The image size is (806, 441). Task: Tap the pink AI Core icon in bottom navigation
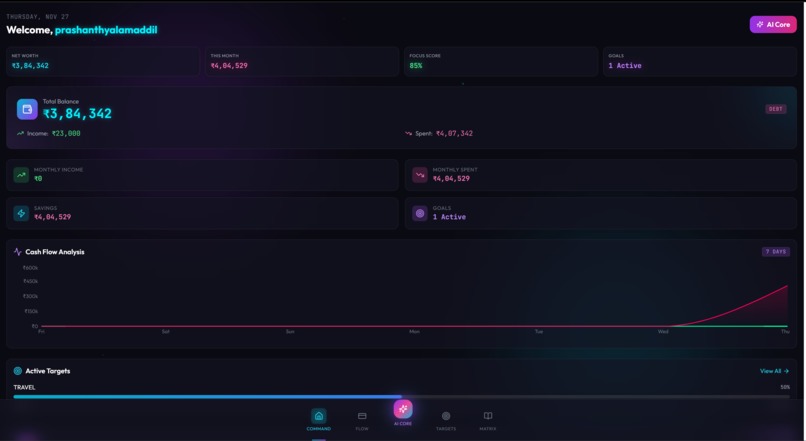[403, 409]
